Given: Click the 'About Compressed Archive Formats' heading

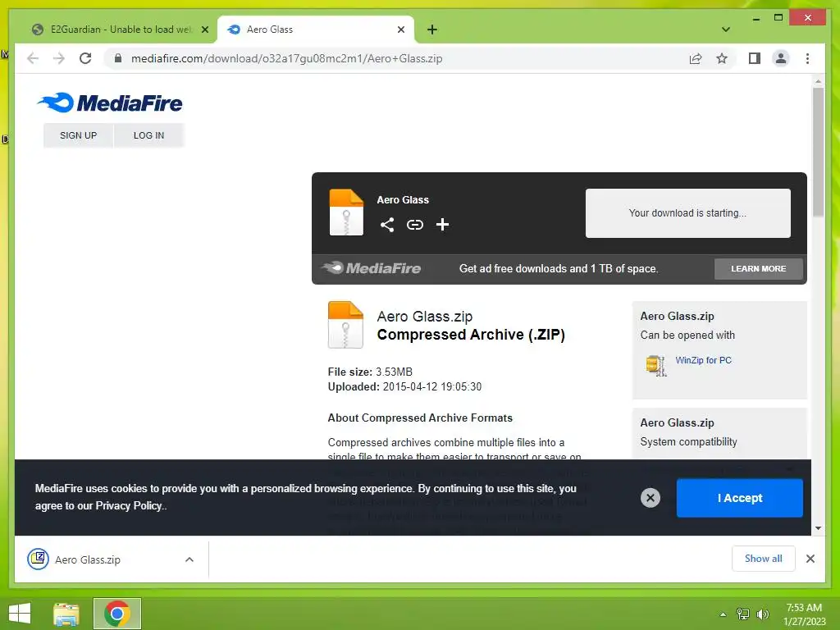Looking at the screenshot, I should (420, 418).
